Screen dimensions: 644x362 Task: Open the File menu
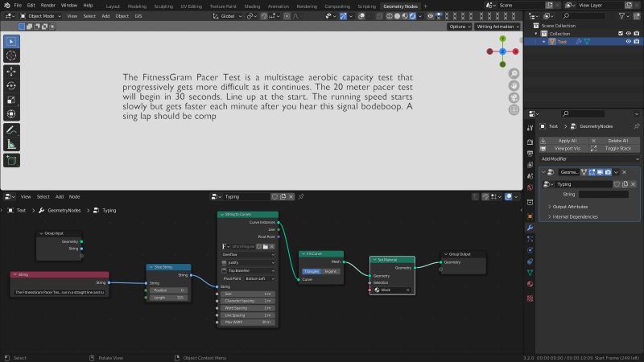point(18,6)
